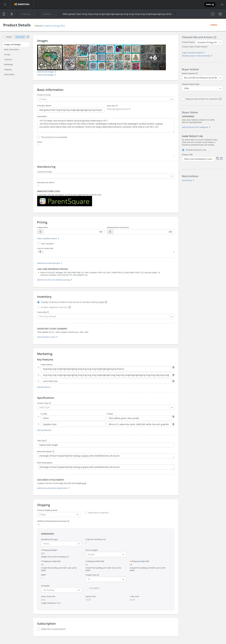226x644 pixels.
Task: Click info icon next to Advanced tab
Action: (28, 37)
